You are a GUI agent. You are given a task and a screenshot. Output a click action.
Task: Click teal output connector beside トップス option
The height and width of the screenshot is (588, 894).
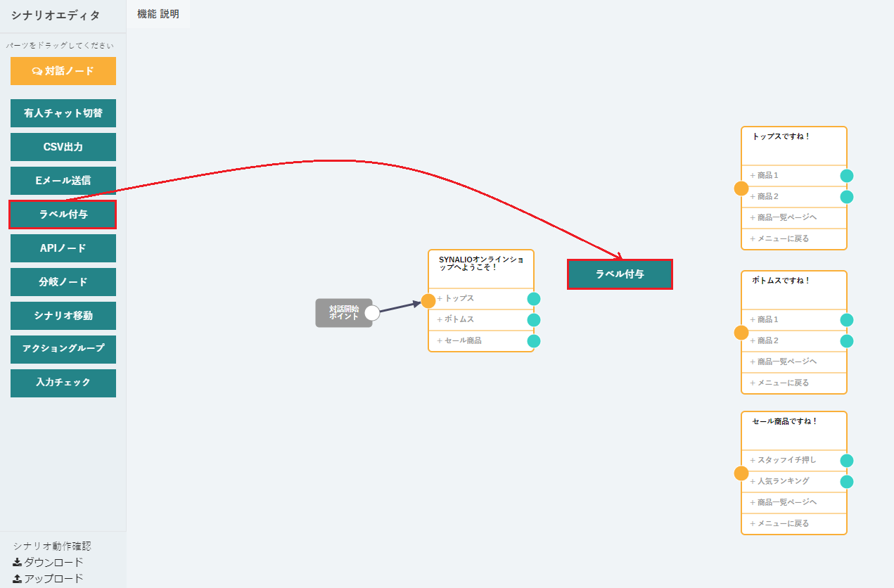pos(534,299)
